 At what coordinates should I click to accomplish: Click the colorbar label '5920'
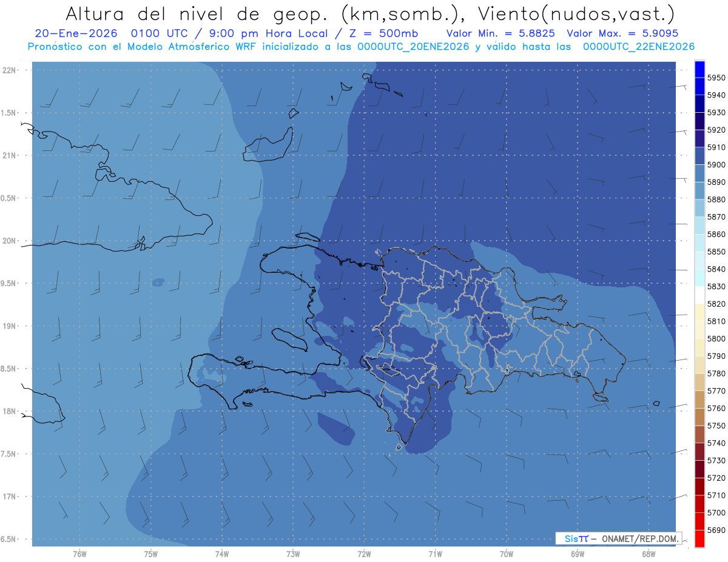(716, 130)
